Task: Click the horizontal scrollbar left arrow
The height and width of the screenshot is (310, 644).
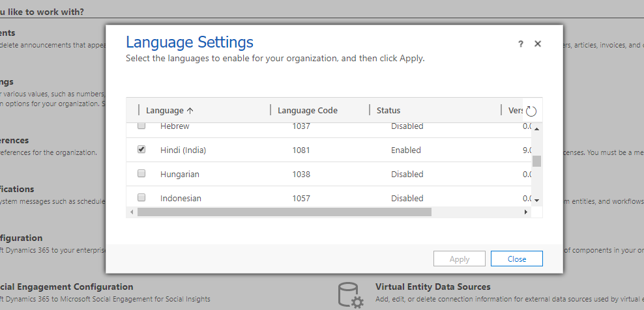Action: 132,212
